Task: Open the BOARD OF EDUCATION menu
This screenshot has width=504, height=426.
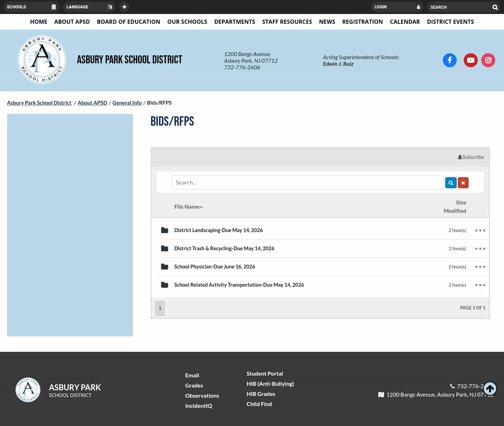Action: point(128,22)
